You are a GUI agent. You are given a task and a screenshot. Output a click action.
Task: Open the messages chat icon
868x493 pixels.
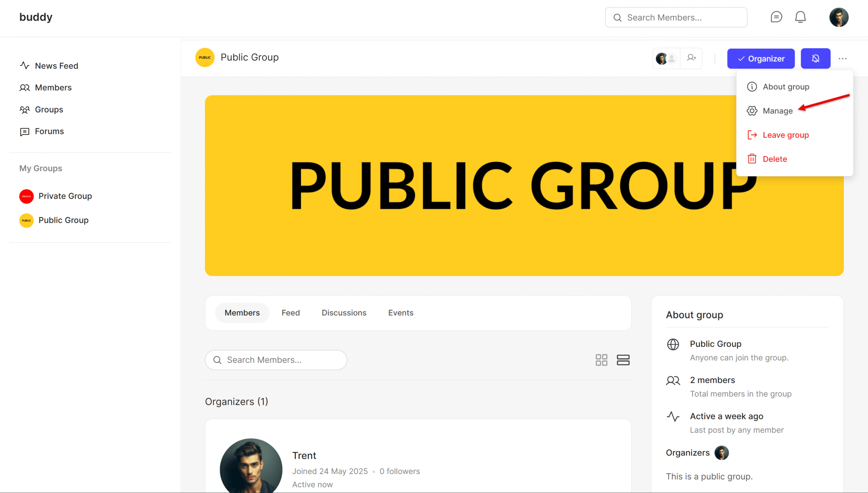pos(776,17)
